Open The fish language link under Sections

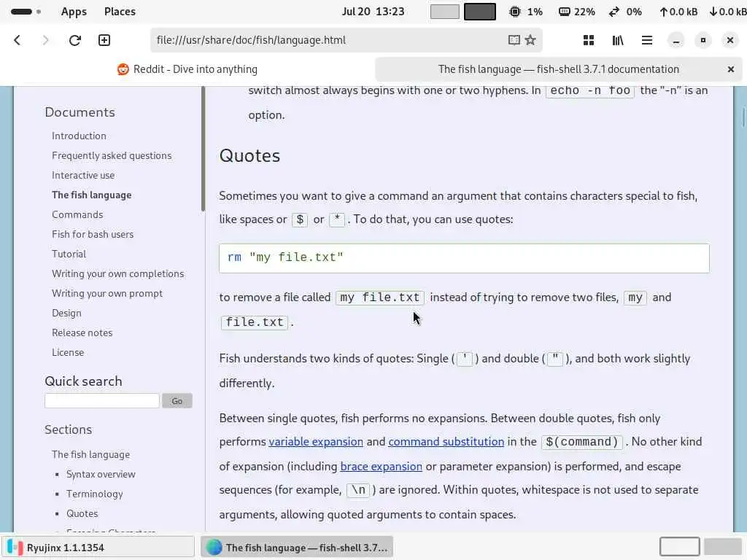pos(91,455)
